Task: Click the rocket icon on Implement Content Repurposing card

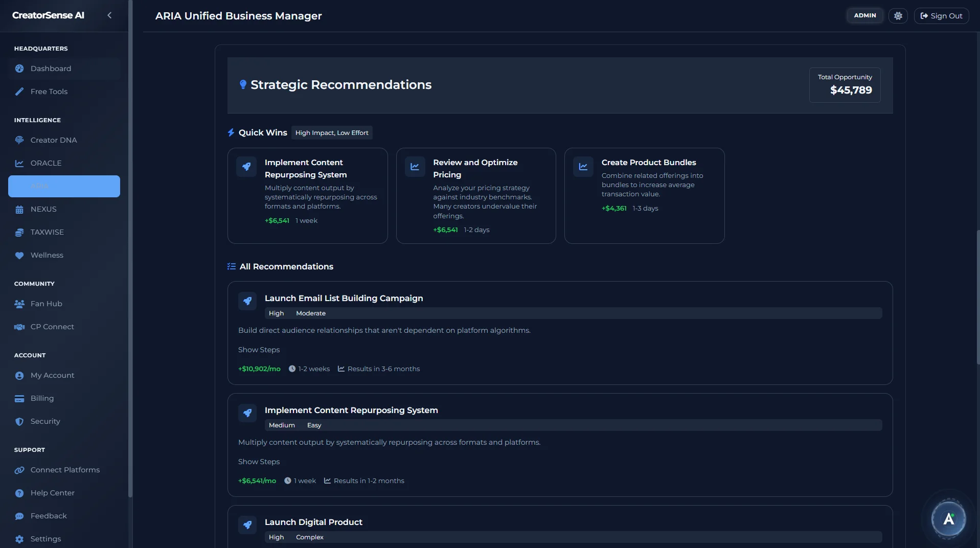Action: [246, 167]
